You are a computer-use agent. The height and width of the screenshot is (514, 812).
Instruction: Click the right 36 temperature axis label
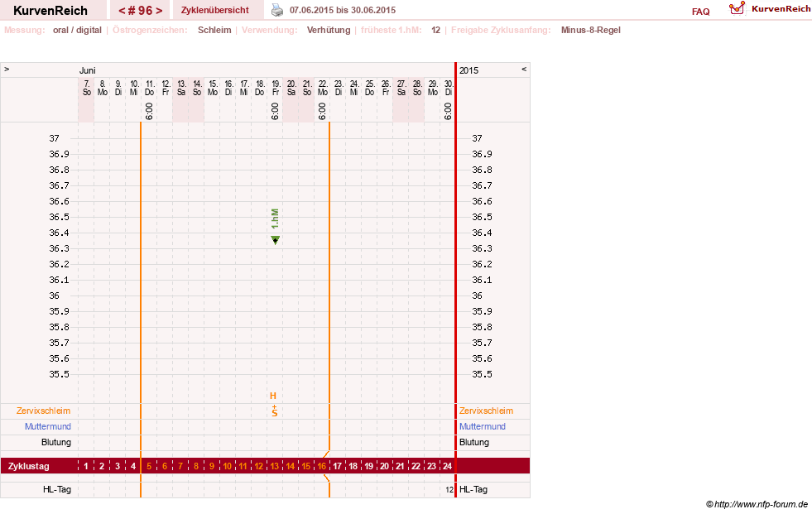(x=477, y=295)
